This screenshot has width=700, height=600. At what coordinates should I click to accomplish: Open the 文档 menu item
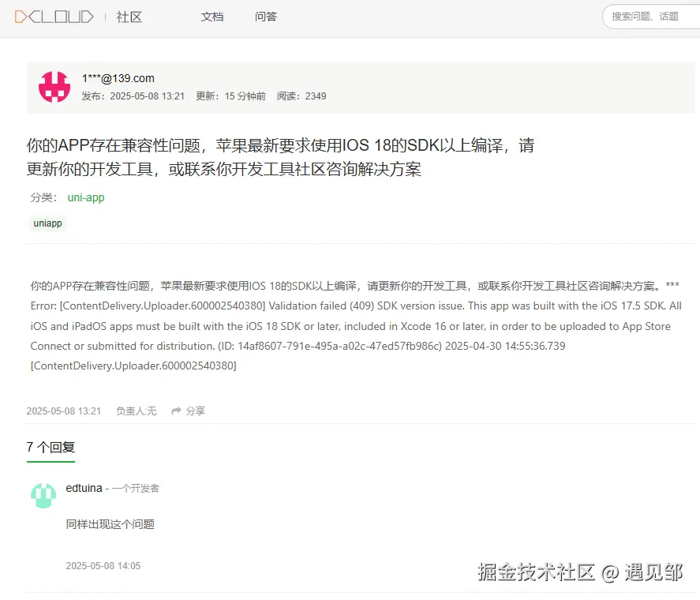[212, 17]
